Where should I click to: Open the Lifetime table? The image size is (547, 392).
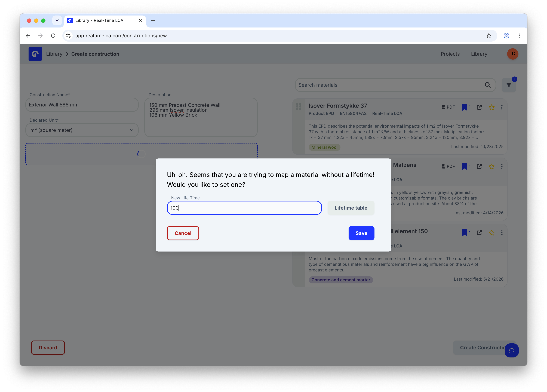(x=351, y=208)
